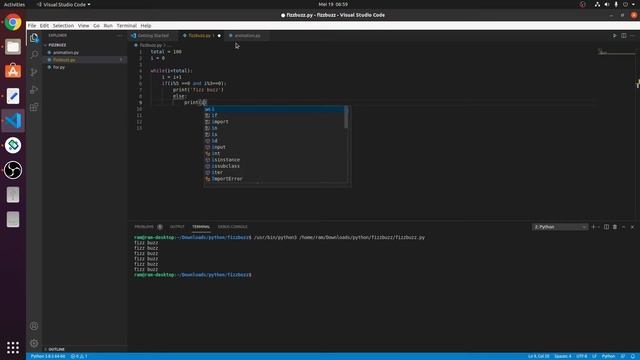Switch to the animation.py editor tab

(x=247, y=36)
